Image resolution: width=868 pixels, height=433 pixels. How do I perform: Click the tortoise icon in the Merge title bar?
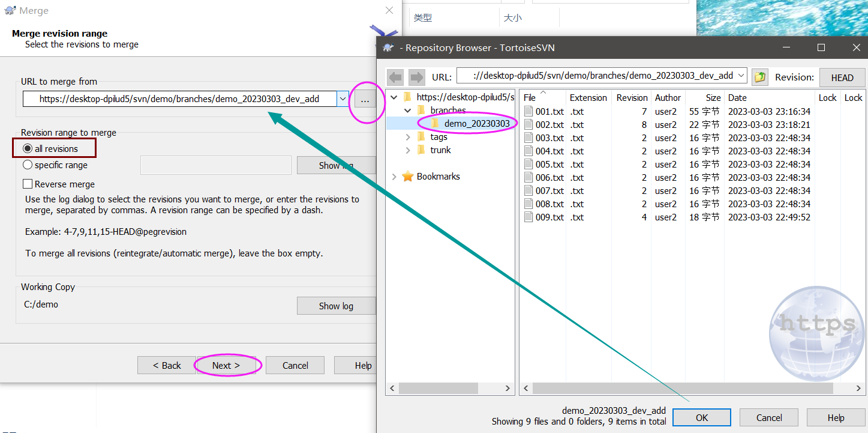pyautogui.click(x=10, y=11)
